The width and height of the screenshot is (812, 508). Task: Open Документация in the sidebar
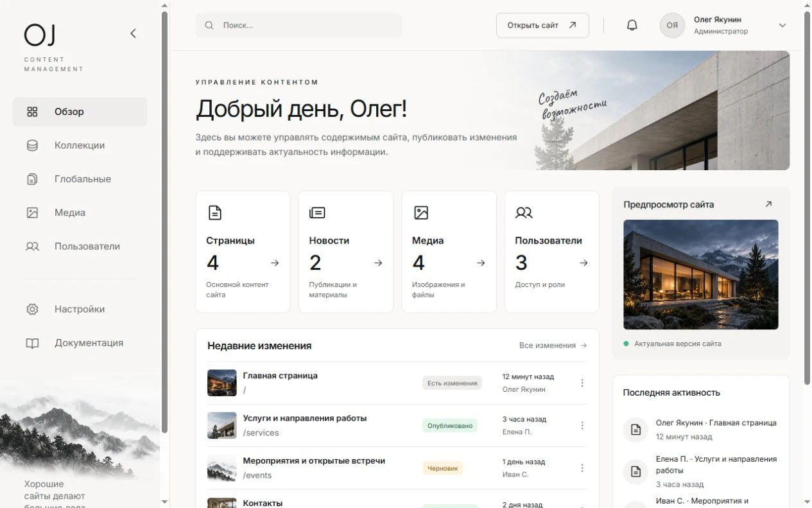coord(80,343)
